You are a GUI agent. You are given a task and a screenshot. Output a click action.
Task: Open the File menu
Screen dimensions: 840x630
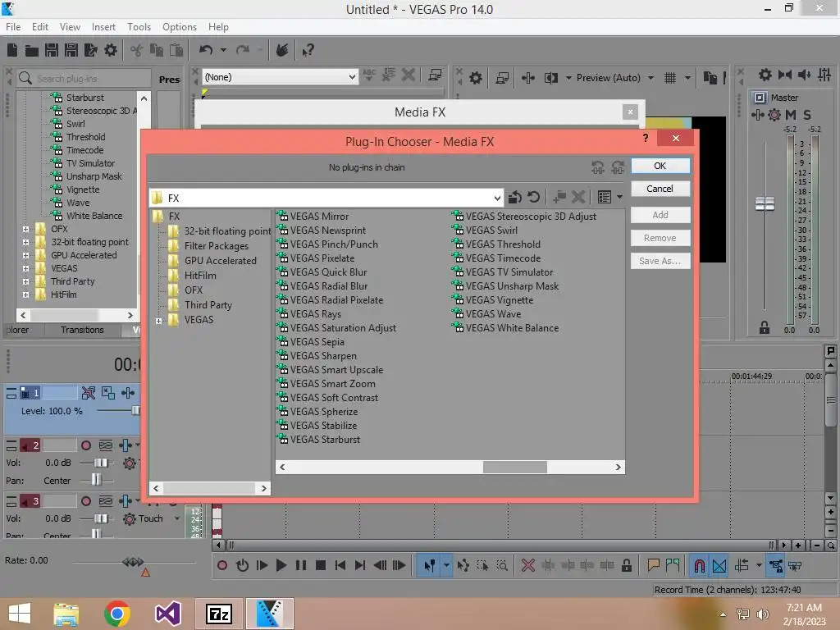[x=13, y=27]
